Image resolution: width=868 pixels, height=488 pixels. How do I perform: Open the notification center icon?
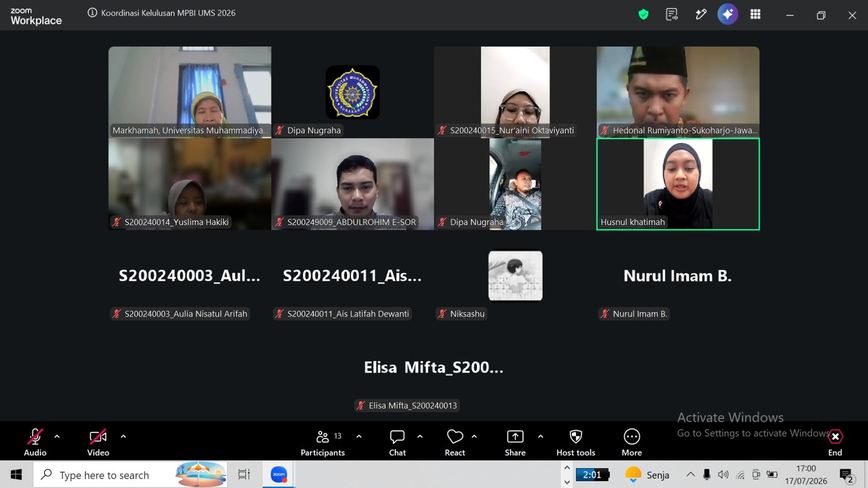(847, 475)
